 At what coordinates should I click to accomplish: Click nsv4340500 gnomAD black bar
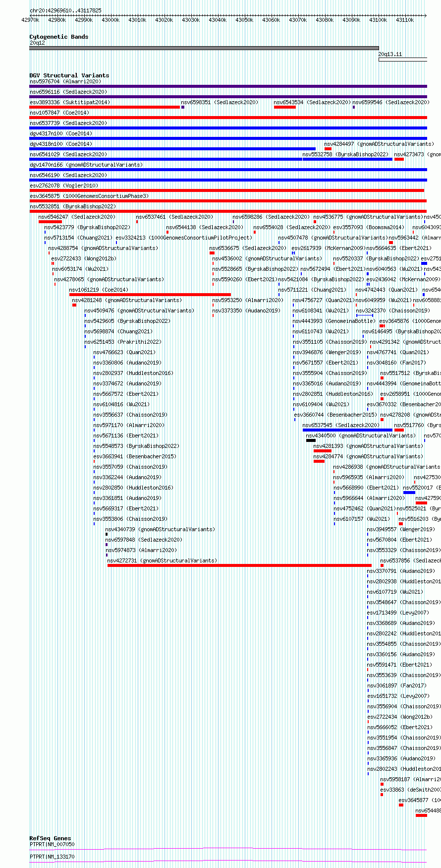pos(311,440)
